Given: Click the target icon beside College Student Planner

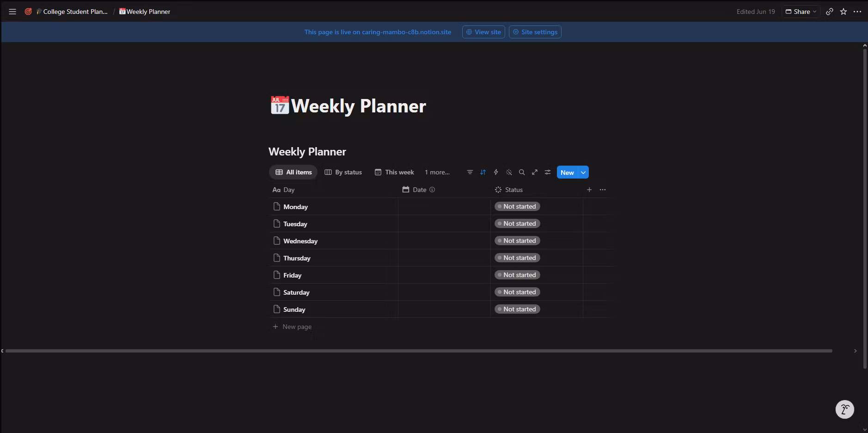Looking at the screenshot, I should pos(28,12).
